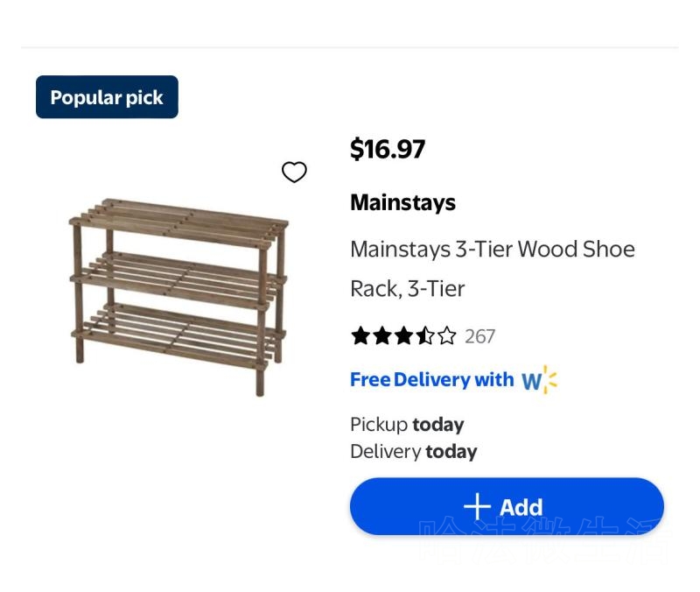Viewport: 700px width, 592px height.
Task: Click the first filled rating star
Action: click(x=360, y=336)
